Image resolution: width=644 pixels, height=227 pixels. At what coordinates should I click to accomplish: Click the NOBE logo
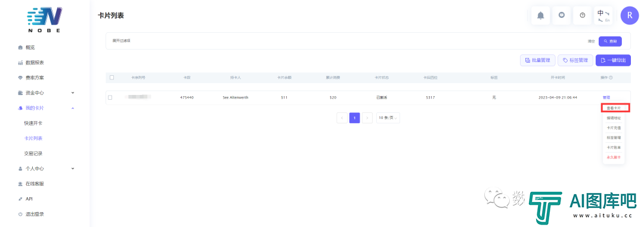click(x=44, y=20)
